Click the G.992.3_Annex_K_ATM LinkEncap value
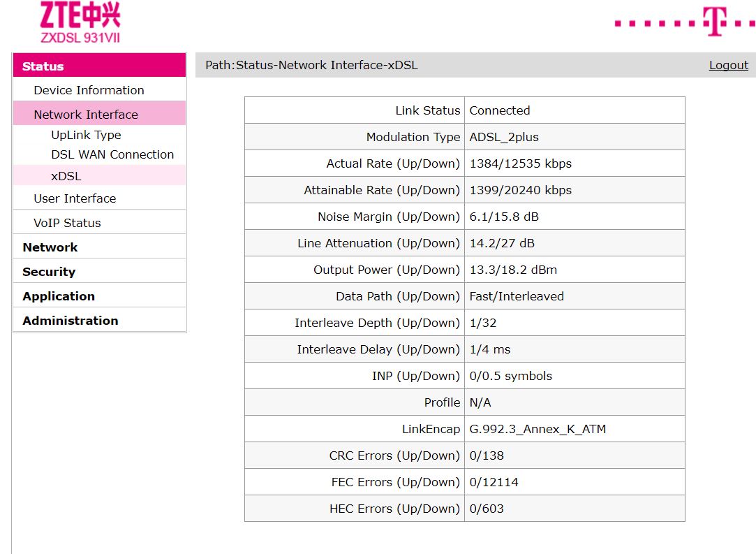The image size is (756, 554). (x=538, y=429)
